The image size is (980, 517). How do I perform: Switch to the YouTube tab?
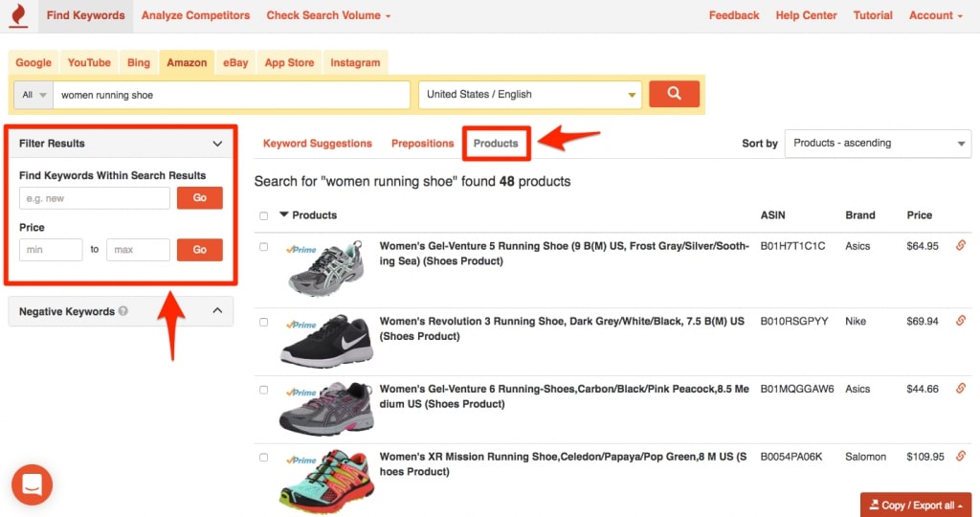click(x=89, y=62)
